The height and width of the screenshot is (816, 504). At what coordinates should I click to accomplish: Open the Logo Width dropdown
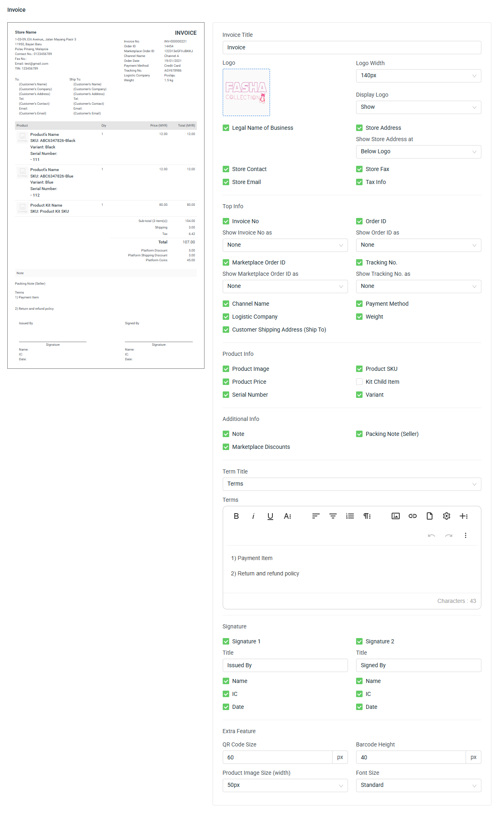pyautogui.click(x=418, y=76)
